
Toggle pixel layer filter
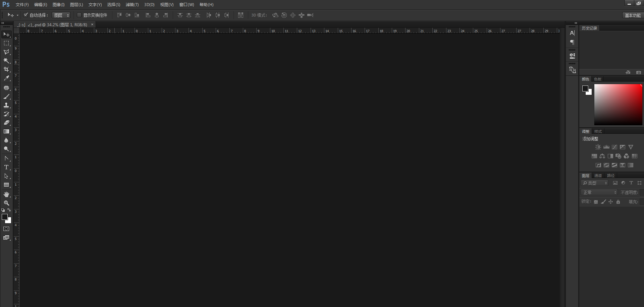(x=615, y=183)
